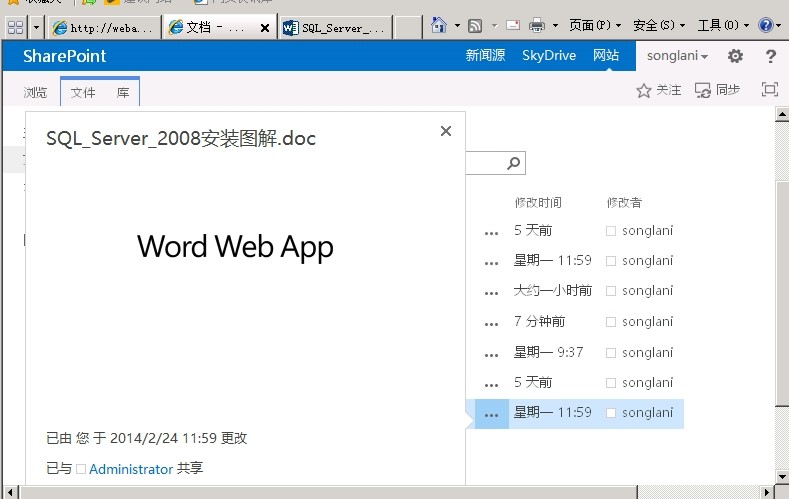This screenshot has width=789, height=499.
Task: Open ellipsis menu for 7 分钟前 row
Action: [x=491, y=324]
